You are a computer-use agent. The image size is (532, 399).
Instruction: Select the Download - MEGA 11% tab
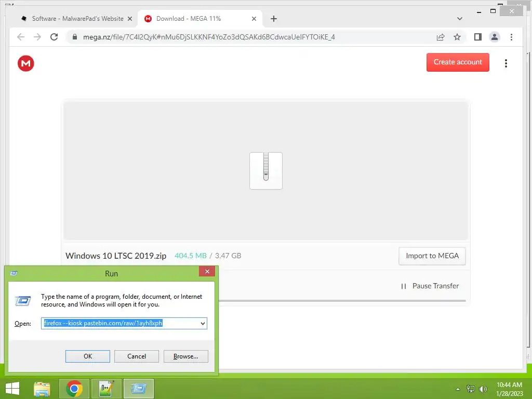coord(200,19)
